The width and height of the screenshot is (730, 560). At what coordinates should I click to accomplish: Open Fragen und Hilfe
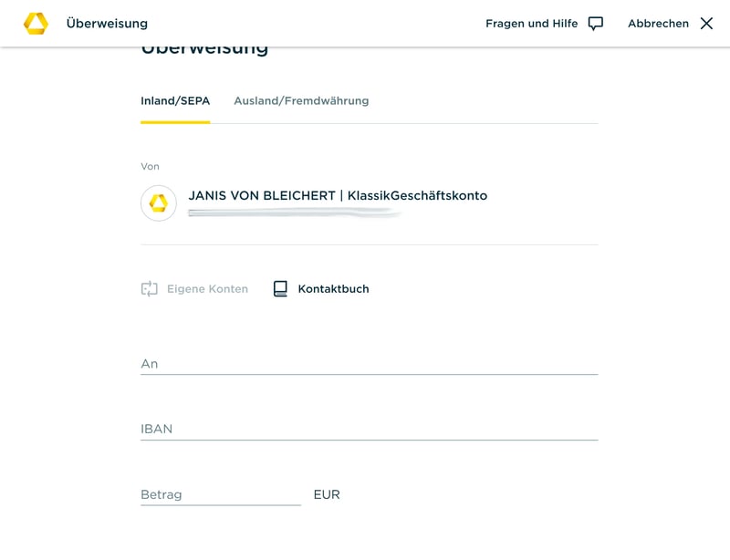(x=531, y=24)
